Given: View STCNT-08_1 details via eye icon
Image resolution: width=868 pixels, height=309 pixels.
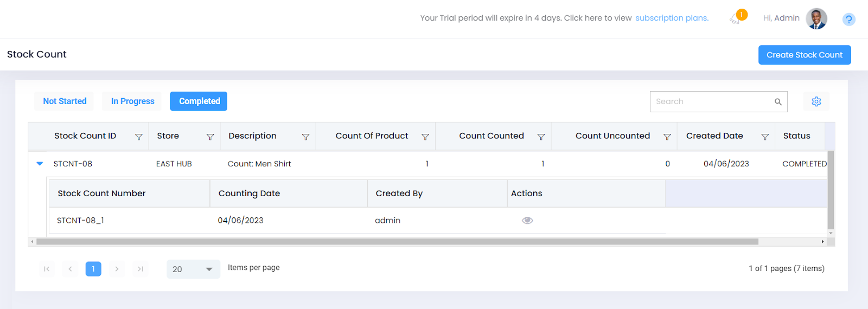Looking at the screenshot, I should point(527,220).
